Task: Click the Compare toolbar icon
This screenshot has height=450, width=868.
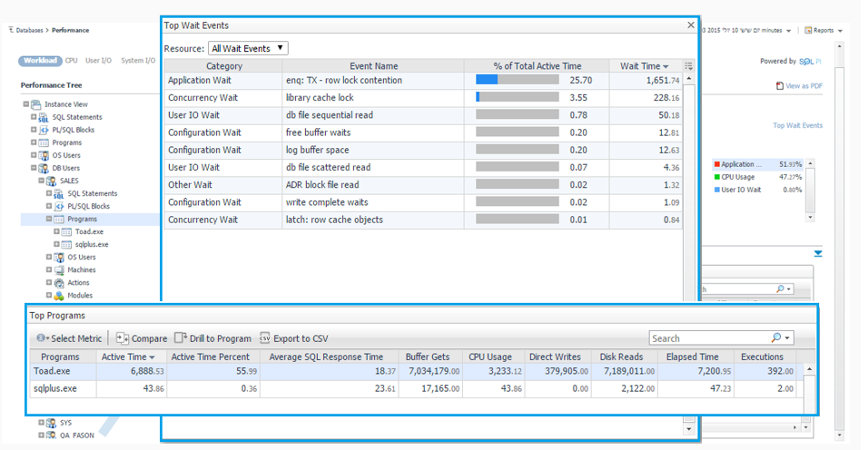Action: coord(123,338)
